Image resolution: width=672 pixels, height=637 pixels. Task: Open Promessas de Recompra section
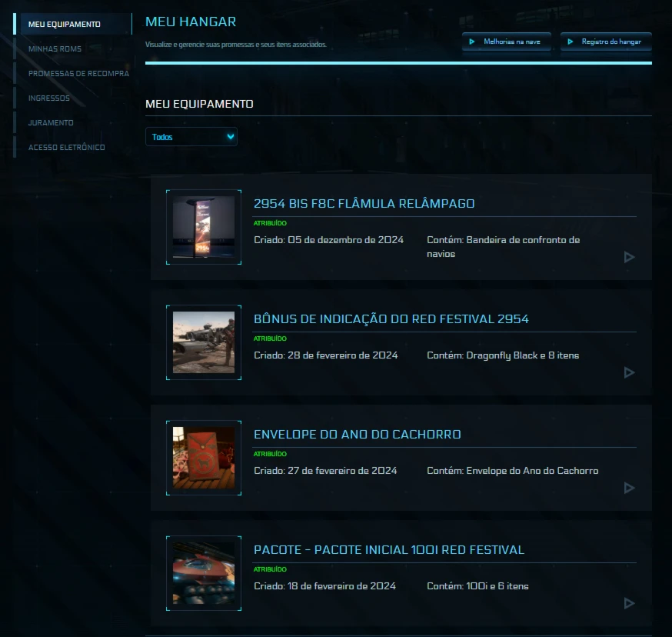click(78, 73)
